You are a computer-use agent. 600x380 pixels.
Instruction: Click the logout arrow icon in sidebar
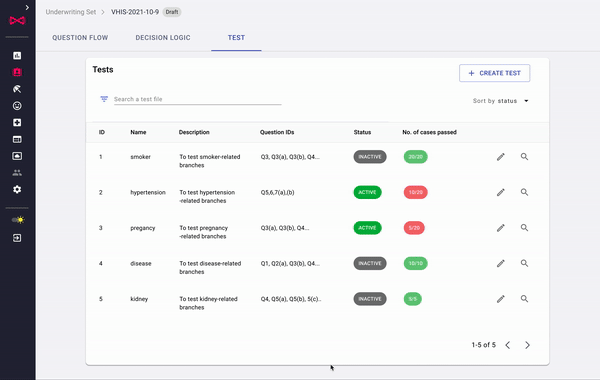(x=17, y=238)
